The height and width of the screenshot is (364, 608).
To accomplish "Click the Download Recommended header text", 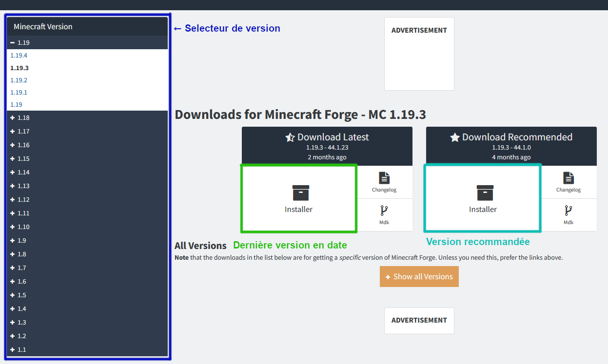I will tap(517, 137).
